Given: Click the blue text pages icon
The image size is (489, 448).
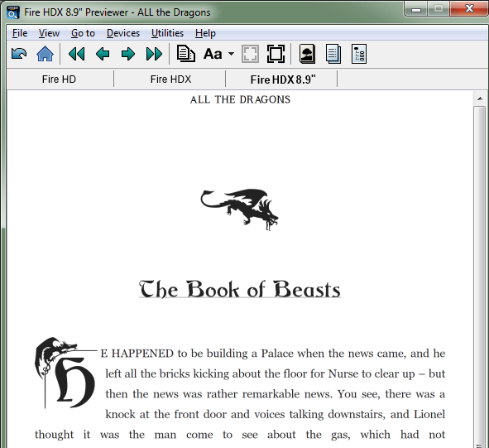Looking at the screenshot, I should pyautogui.click(x=333, y=54).
